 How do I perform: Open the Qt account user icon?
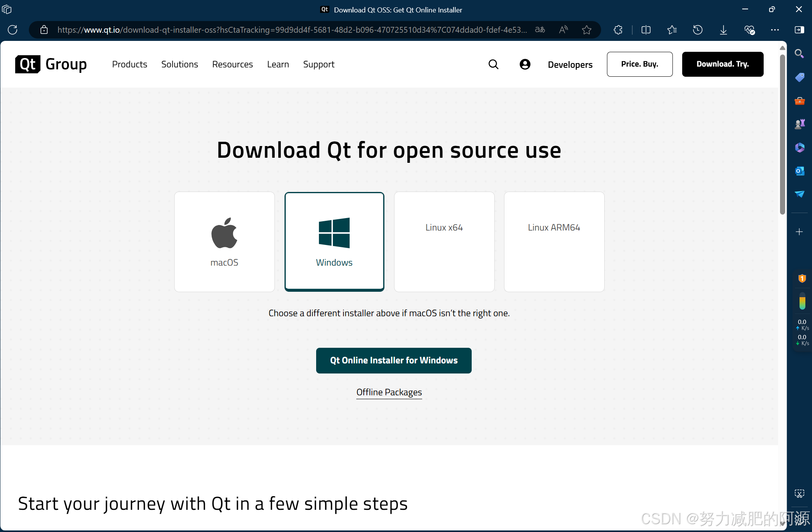525,64
